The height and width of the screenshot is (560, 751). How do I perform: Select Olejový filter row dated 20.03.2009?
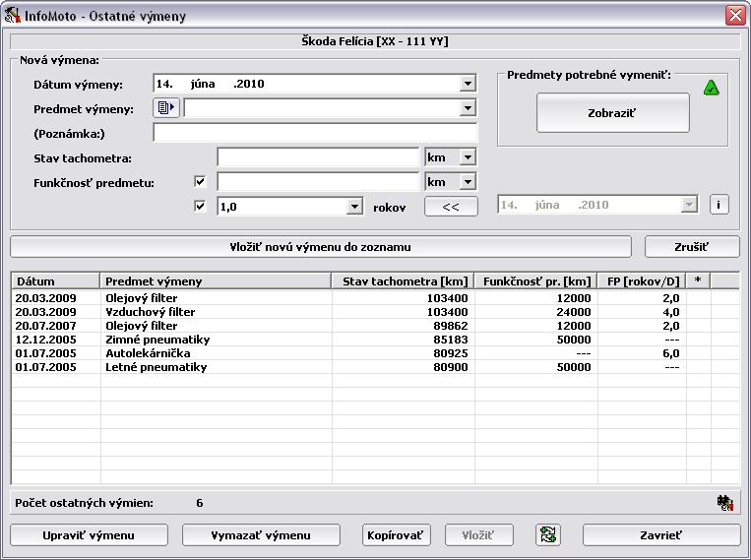point(376,298)
